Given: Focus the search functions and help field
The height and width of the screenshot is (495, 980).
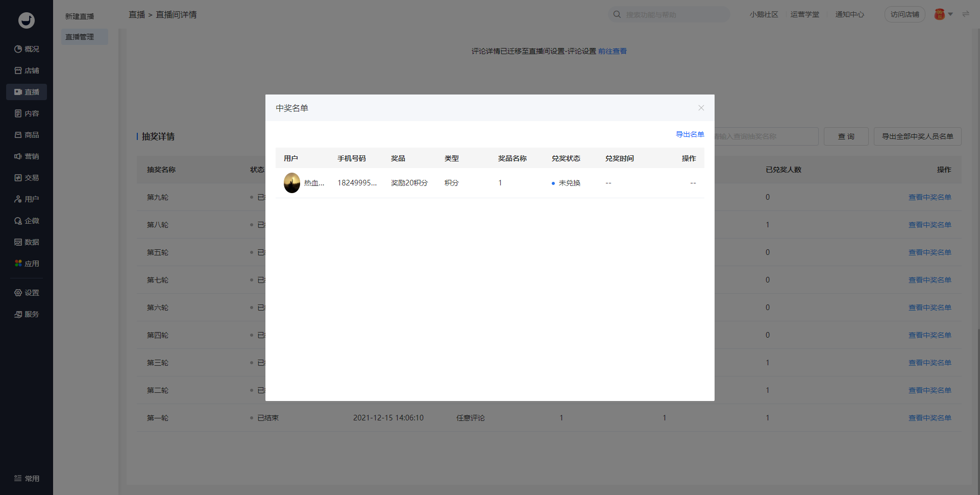Looking at the screenshot, I should pos(674,15).
